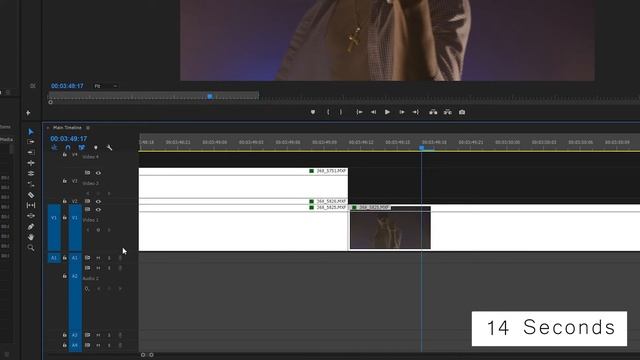The image size is (640, 360).
Task: Select the Rolling Edit tool
Action: 31,173
